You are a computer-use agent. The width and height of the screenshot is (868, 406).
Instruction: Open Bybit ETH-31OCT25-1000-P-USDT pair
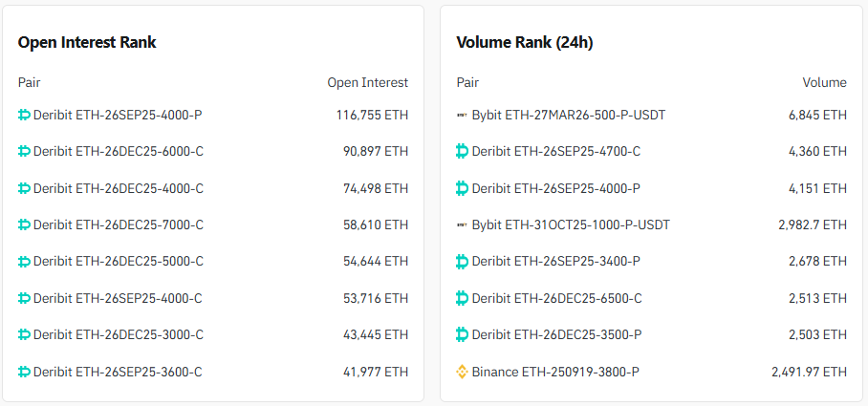[571, 224]
